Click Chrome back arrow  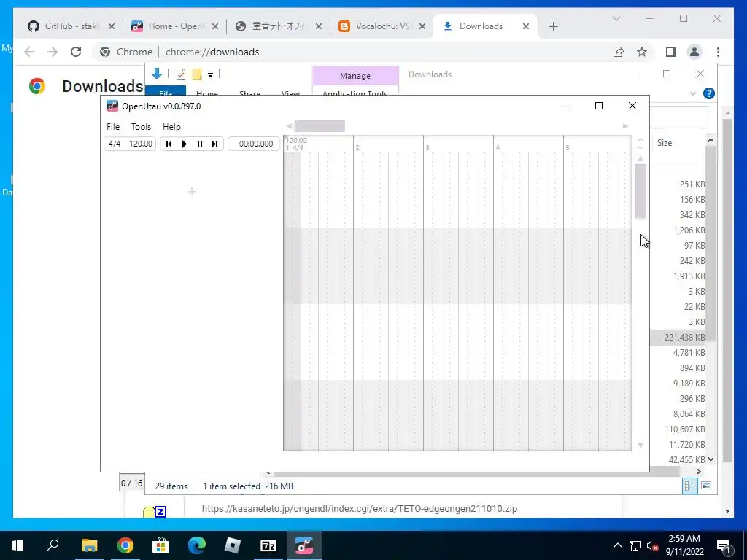pyautogui.click(x=29, y=52)
